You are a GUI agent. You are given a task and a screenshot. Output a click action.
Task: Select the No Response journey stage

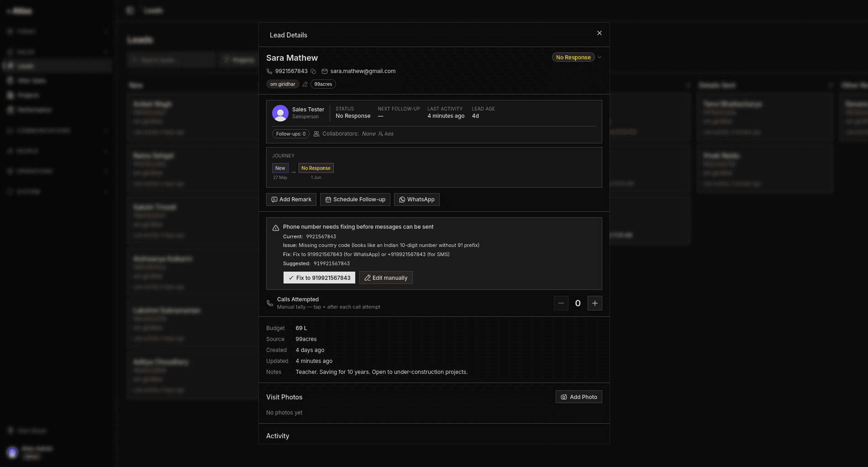[316, 168]
